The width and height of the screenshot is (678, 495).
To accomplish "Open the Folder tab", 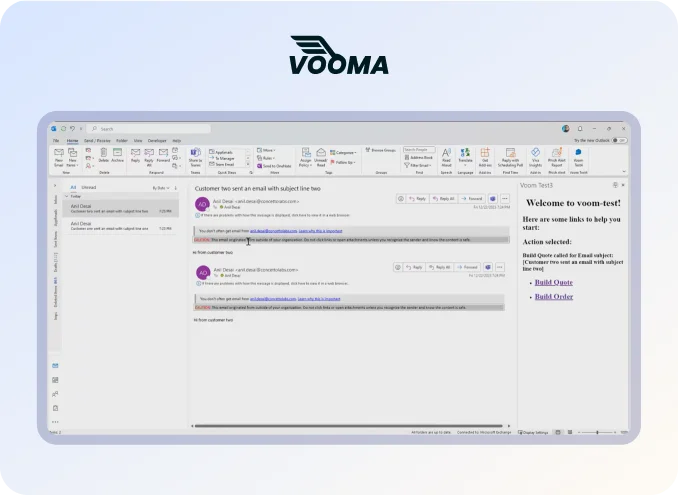I will 122,141.
